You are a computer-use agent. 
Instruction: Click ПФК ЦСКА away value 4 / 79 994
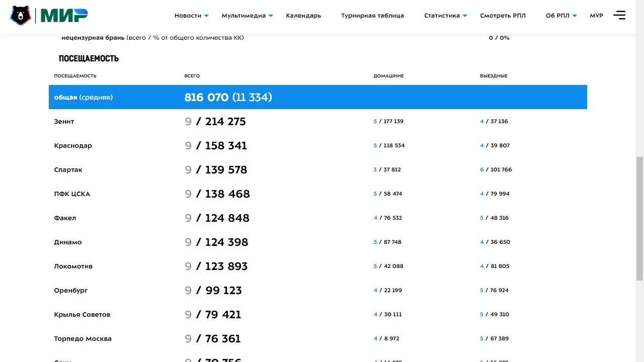(495, 194)
